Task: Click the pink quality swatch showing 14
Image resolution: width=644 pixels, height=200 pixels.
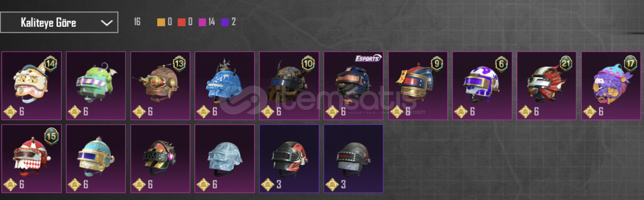Action: coord(202,22)
